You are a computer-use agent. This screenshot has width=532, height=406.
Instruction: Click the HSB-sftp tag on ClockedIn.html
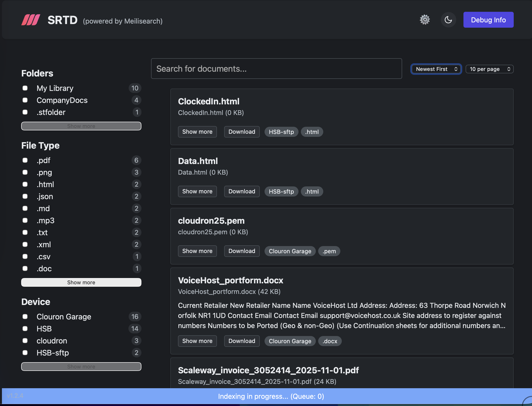[281, 132]
